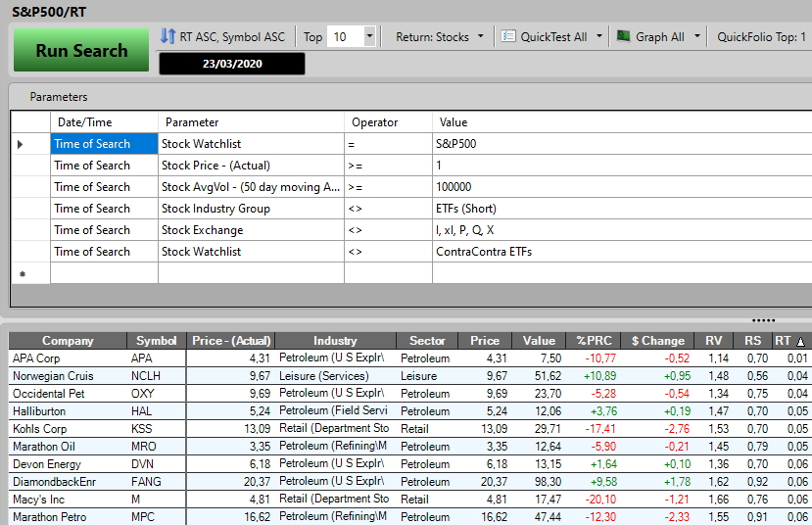Image resolution: width=812 pixels, height=525 pixels.
Task: Sort by the %PRC column header
Action: coord(594,341)
